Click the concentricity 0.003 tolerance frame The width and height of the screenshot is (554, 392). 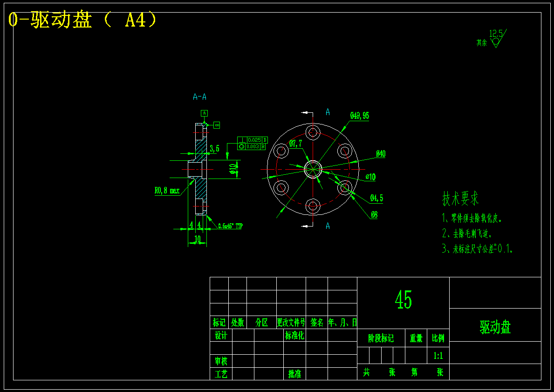[251, 146]
